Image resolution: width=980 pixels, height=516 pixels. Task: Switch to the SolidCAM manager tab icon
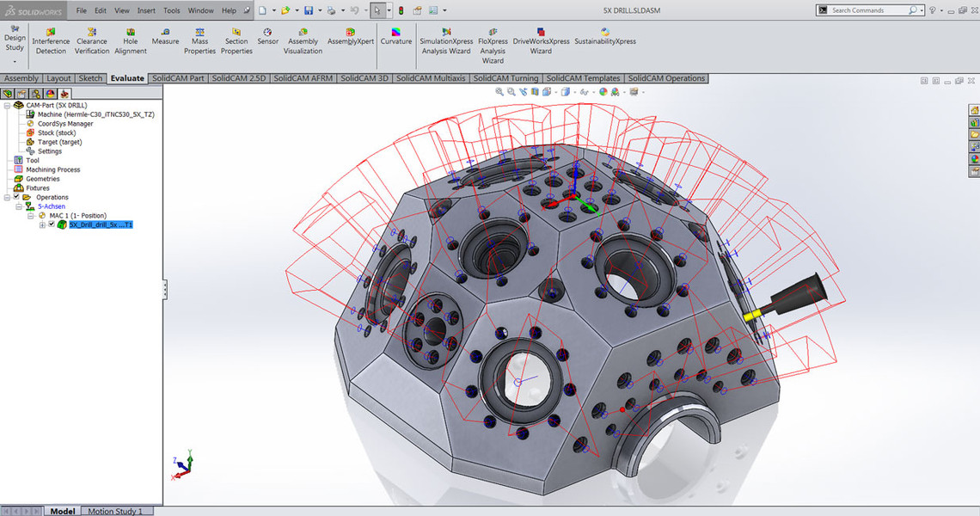click(65, 93)
